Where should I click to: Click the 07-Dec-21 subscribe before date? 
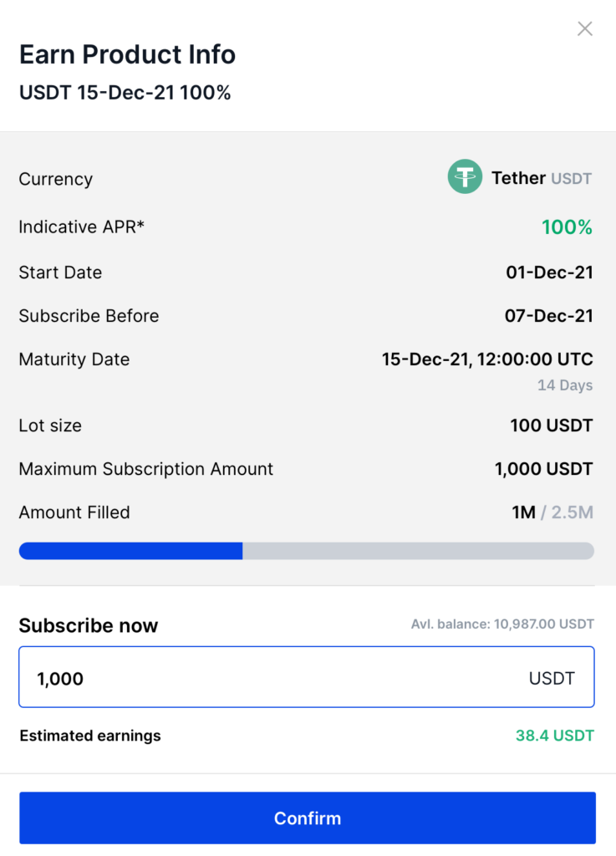[549, 315]
